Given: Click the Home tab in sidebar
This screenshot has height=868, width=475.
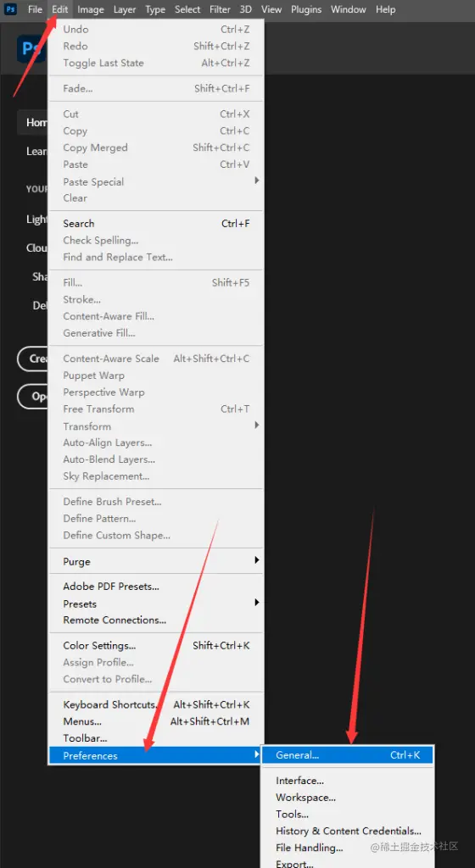Looking at the screenshot, I should coord(33,122).
